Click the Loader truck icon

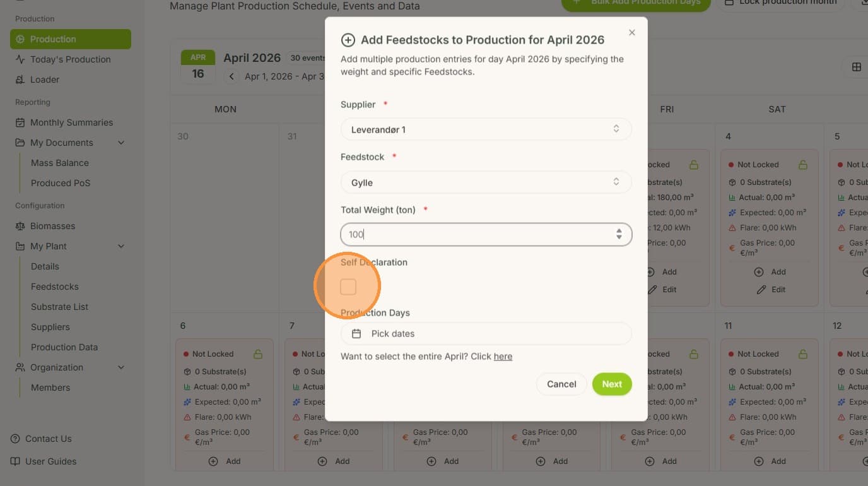click(x=20, y=80)
